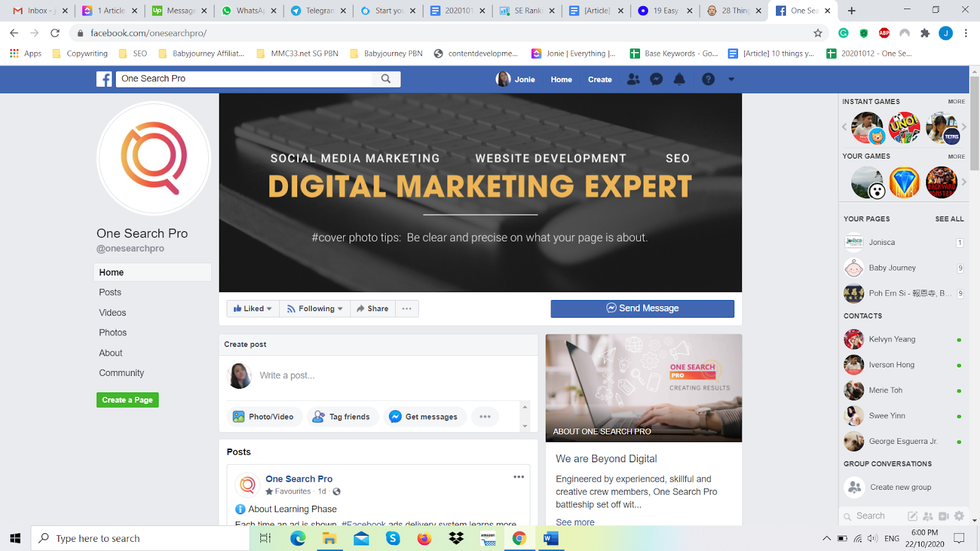
Task: Open the Liked dropdown button
Action: [x=253, y=309]
